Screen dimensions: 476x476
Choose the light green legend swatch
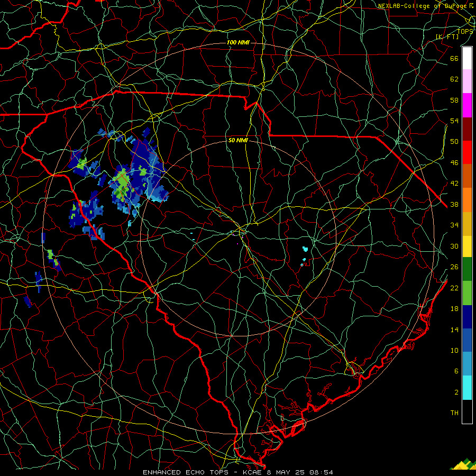coord(467,293)
